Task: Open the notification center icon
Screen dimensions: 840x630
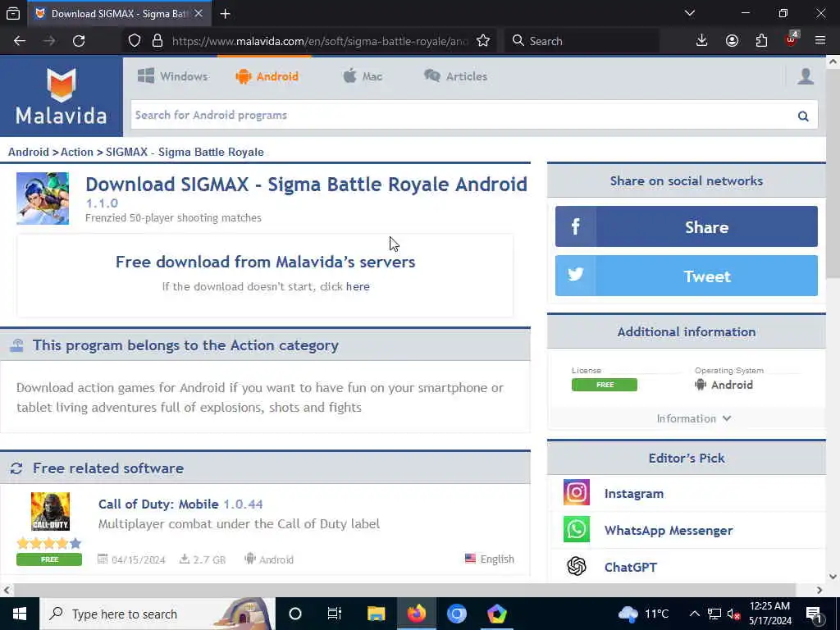Action: [x=814, y=614]
